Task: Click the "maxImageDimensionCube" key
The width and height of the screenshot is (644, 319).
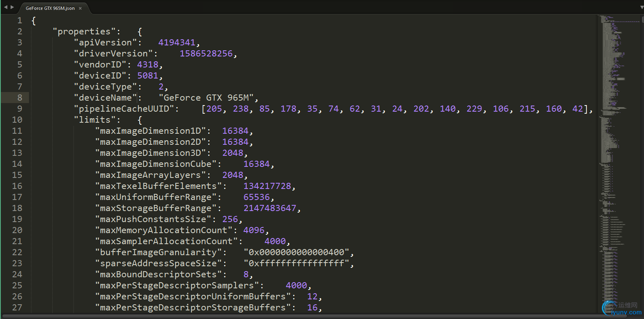Action: pyautogui.click(x=156, y=164)
